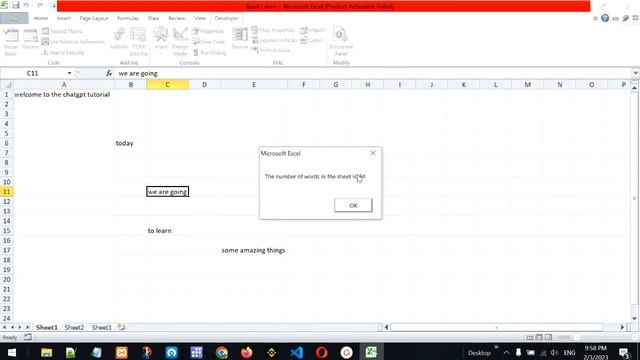Image resolution: width=640 pixels, height=360 pixels.
Task: Switch to Page Layout view in status bar
Action: click(539, 337)
